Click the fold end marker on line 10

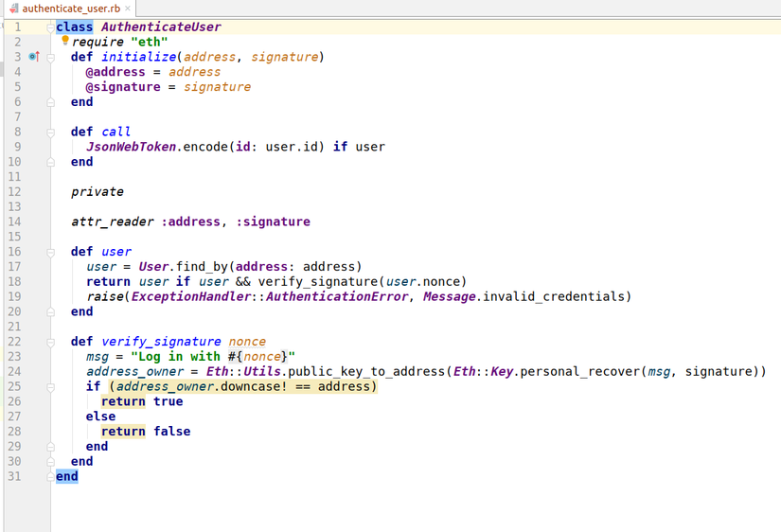click(x=50, y=163)
